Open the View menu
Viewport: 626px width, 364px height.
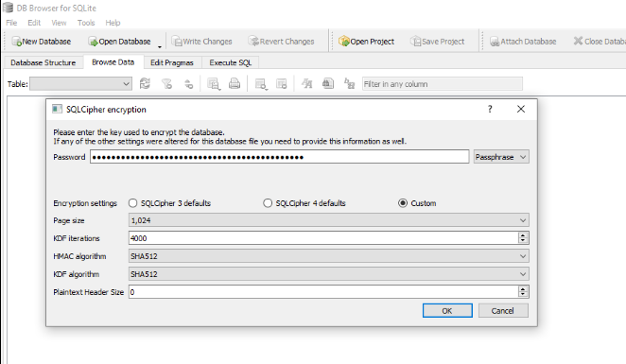[x=59, y=23]
